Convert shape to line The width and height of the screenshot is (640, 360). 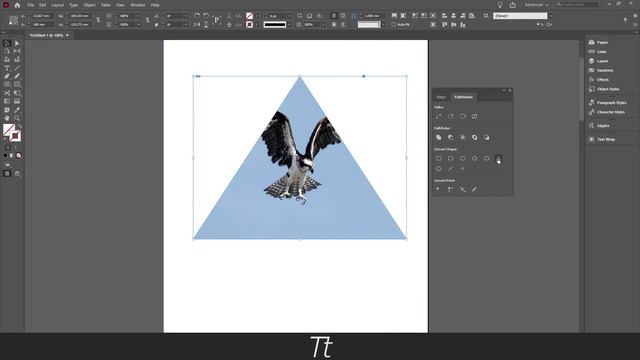pos(450,169)
